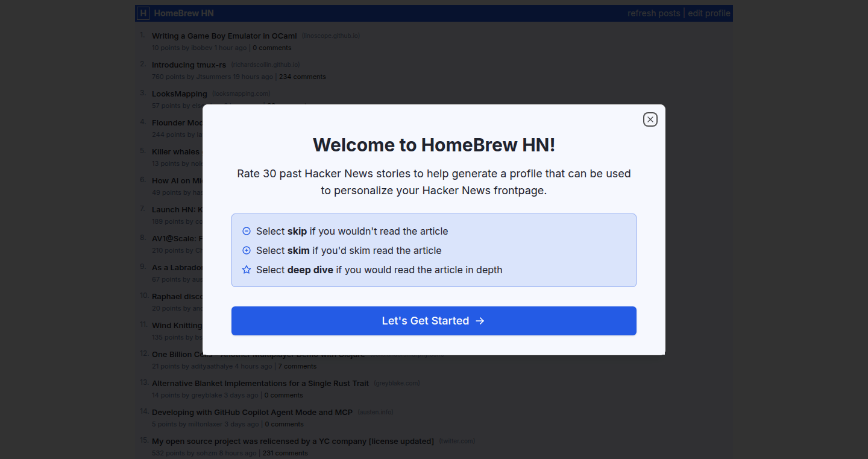
Task: Click 'Select skip if you wouldn't read' text
Action: [x=352, y=231]
